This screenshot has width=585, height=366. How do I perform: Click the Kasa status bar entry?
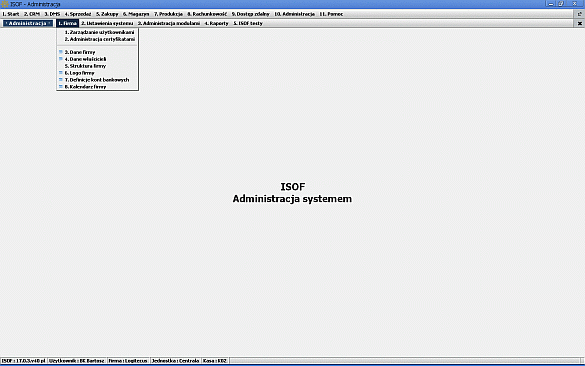pos(215,361)
